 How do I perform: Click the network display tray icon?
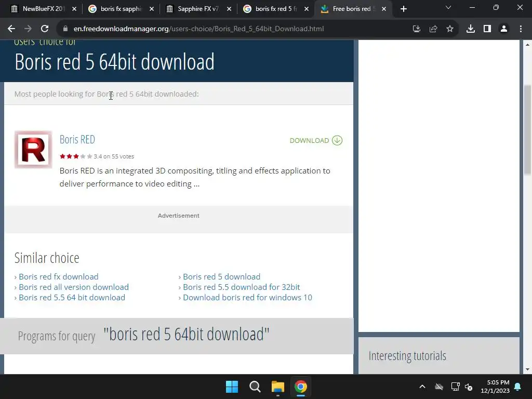click(x=455, y=387)
